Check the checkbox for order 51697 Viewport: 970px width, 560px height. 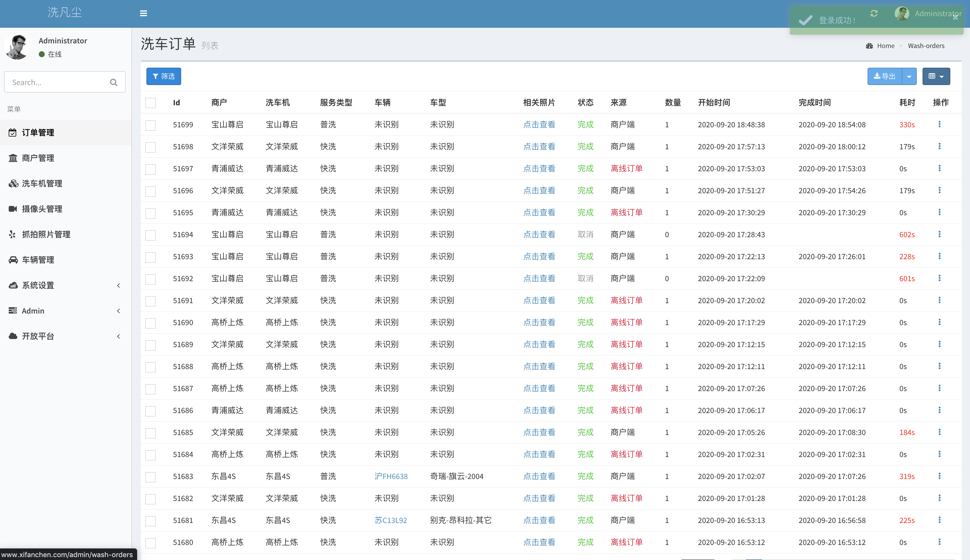tap(150, 169)
